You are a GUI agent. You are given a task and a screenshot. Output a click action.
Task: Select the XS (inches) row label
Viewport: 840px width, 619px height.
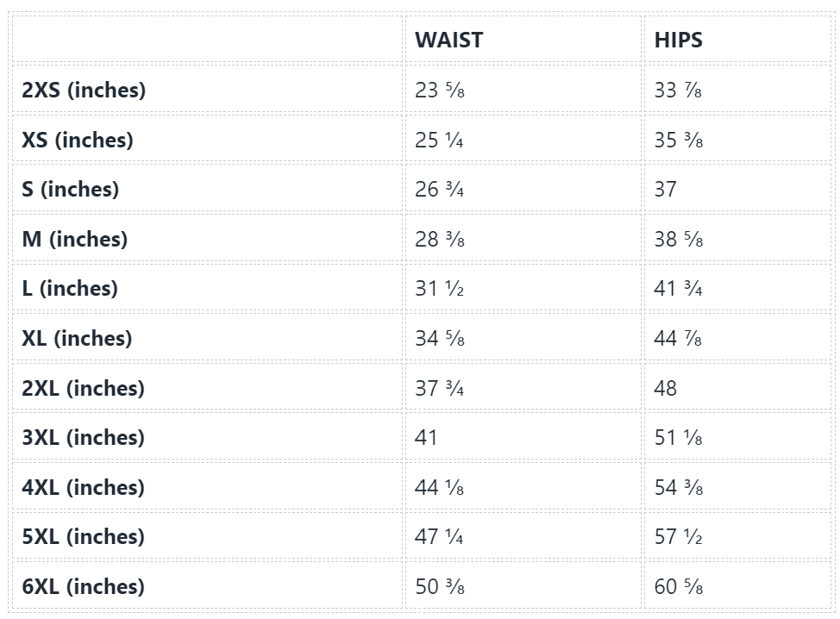(78, 140)
